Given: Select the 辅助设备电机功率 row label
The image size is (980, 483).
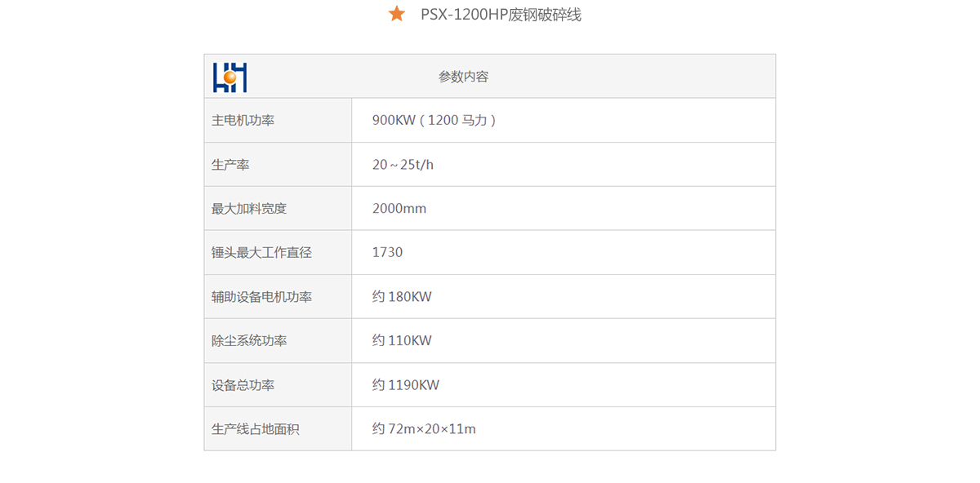Looking at the screenshot, I should point(261,297).
